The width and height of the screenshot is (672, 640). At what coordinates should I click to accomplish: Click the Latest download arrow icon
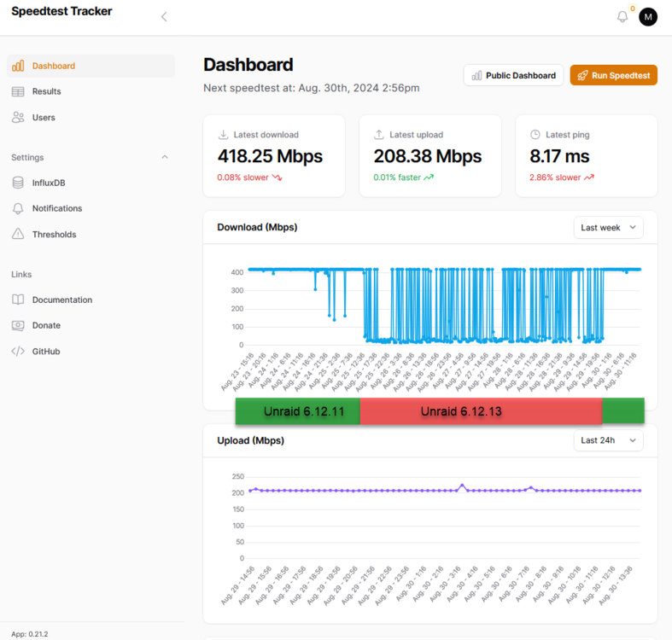point(223,135)
